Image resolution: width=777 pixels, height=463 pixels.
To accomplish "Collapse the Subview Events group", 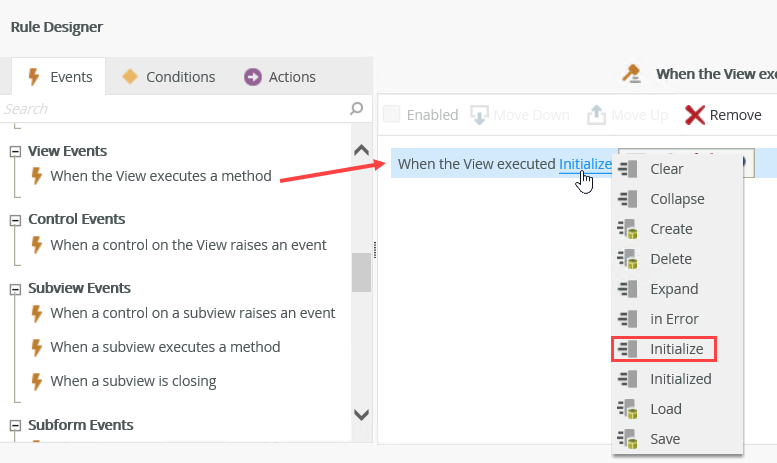I will tap(15, 288).
